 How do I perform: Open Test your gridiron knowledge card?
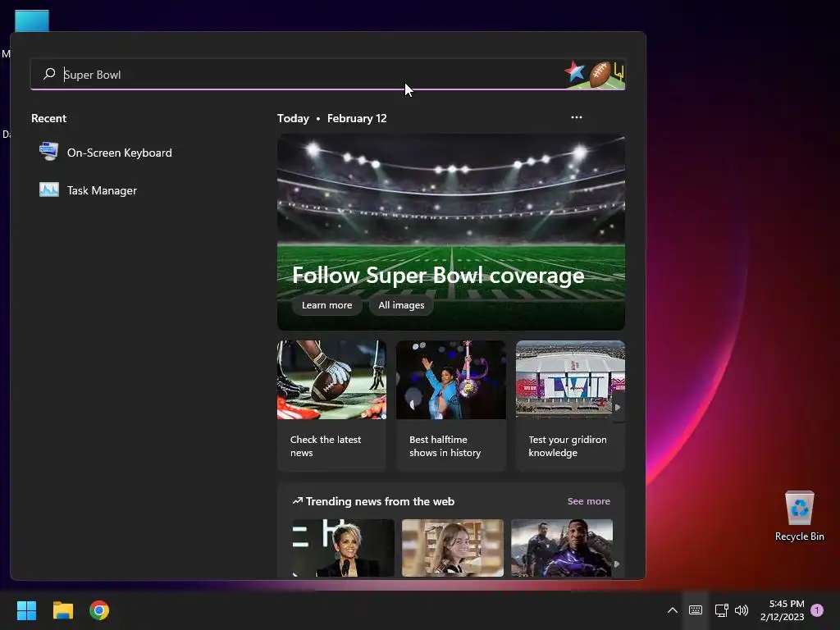point(570,405)
